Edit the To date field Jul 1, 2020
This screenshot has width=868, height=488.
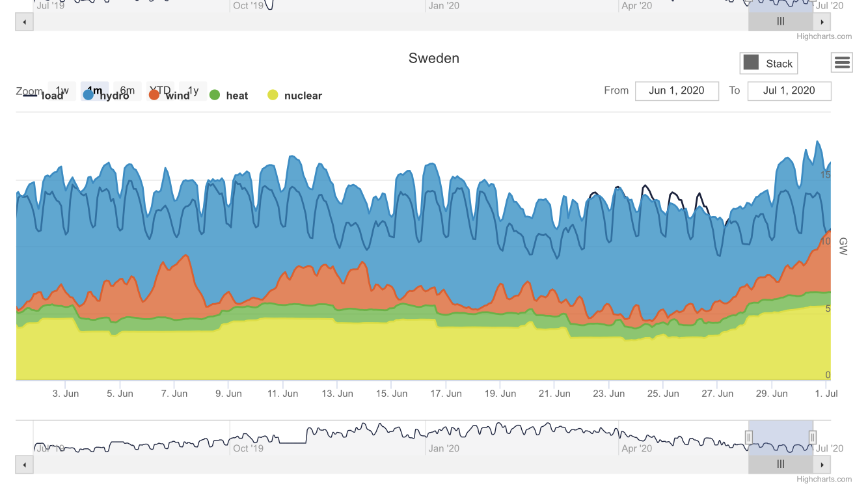pos(789,90)
